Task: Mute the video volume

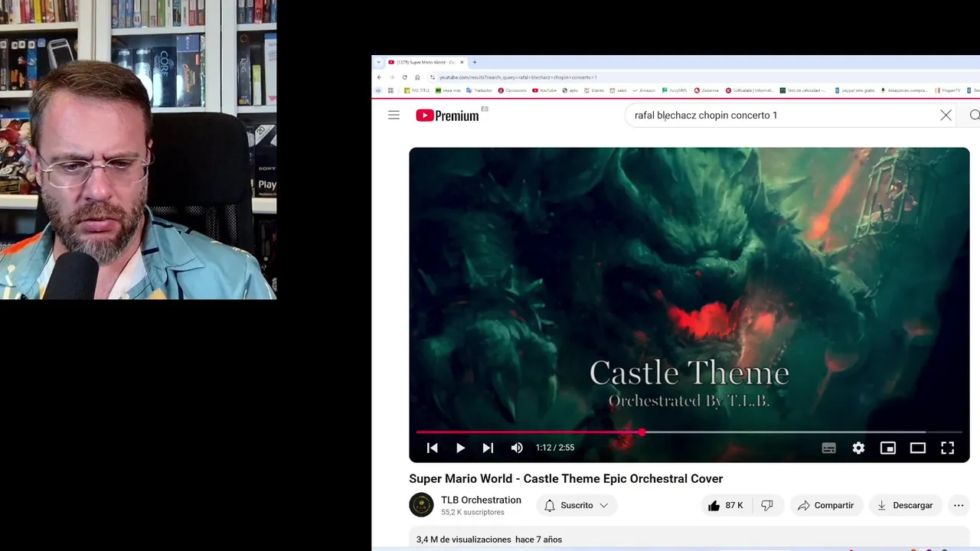Action: pos(517,448)
